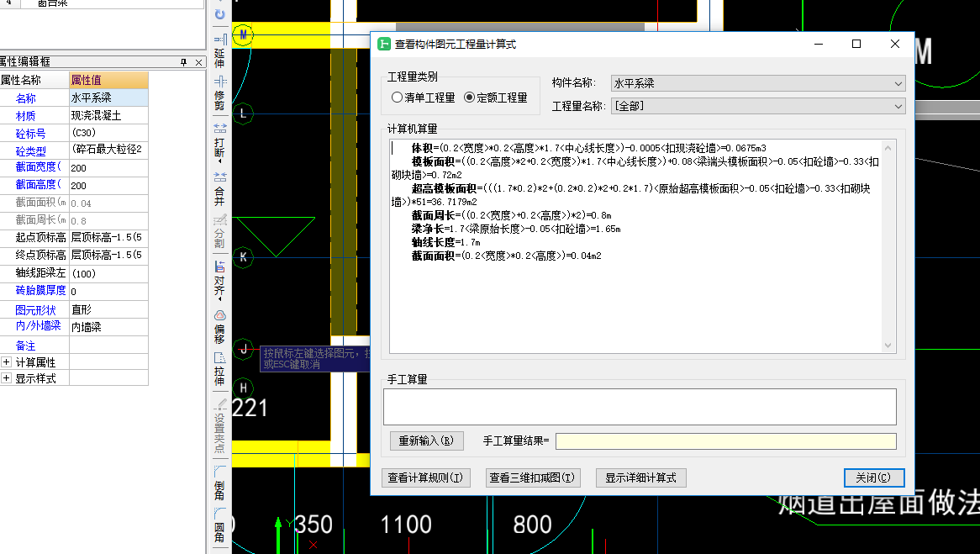Viewport: 980px width, 554px height.
Task: Click the 轴线距梁左 value (100)
Action: [x=108, y=273]
